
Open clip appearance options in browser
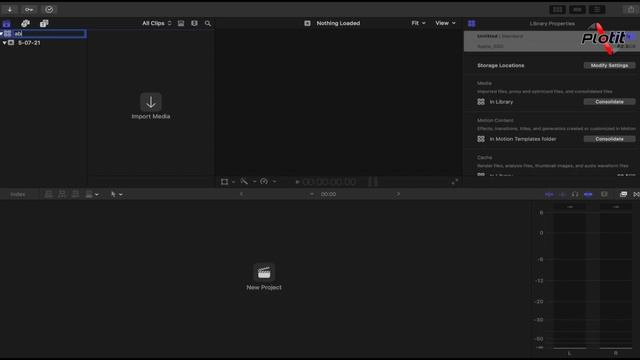coord(181,23)
